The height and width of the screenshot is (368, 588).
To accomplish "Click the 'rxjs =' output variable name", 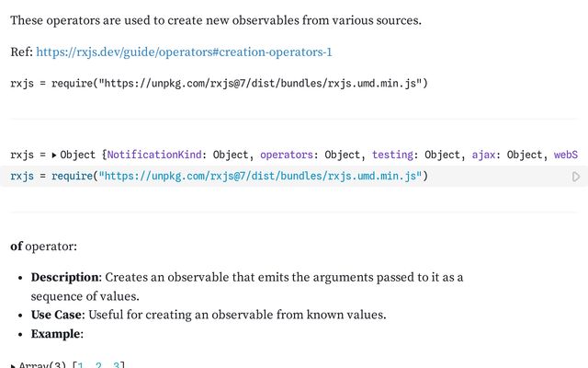I will pos(28,155).
